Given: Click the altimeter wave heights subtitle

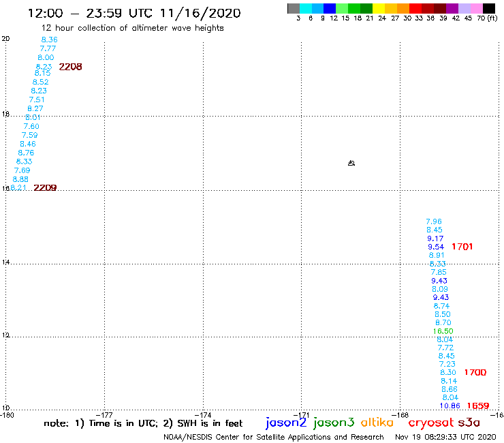Looking at the screenshot, I should (132, 28).
